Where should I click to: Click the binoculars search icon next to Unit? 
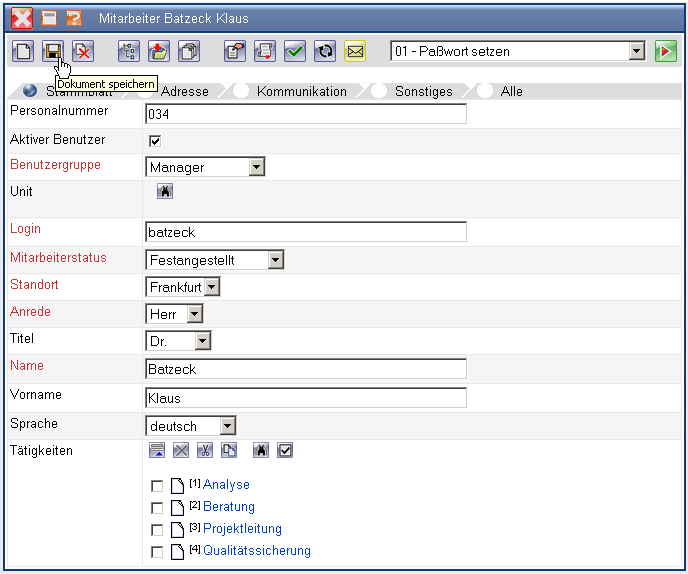tap(165, 191)
